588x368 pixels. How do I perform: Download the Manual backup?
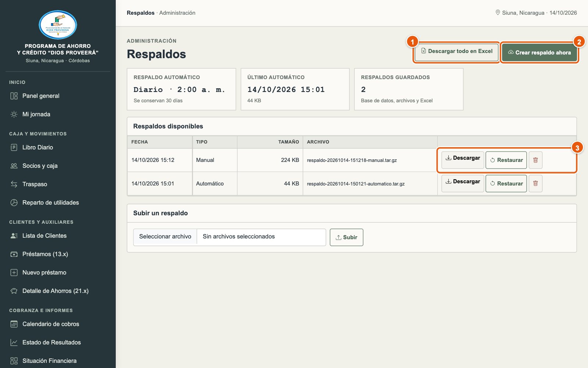click(463, 160)
